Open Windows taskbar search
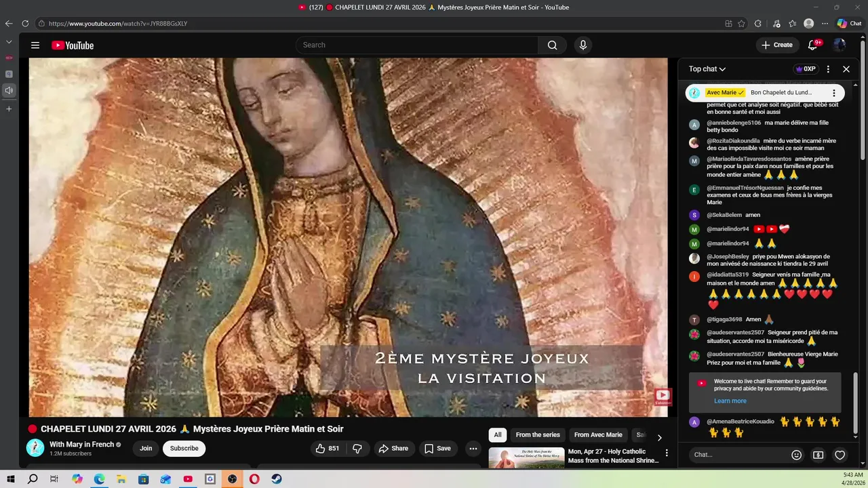The image size is (868, 488). (x=33, y=479)
